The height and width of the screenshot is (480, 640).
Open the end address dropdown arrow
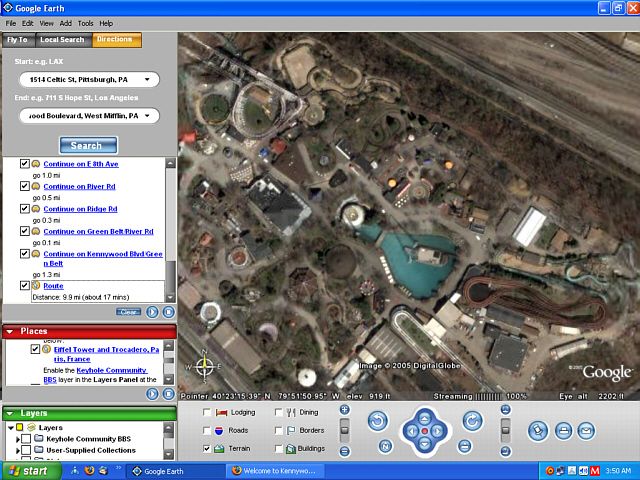pos(147,116)
